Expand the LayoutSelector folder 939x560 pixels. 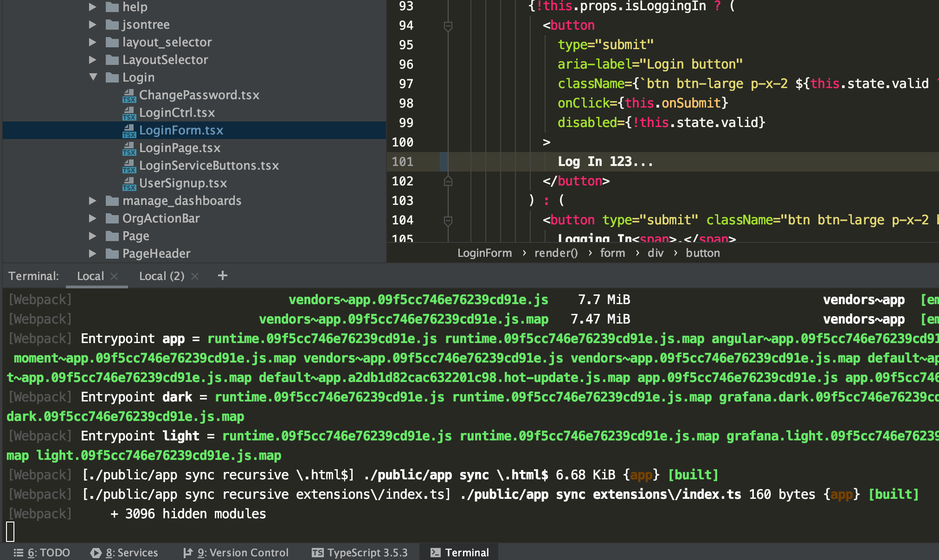(x=92, y=60)
